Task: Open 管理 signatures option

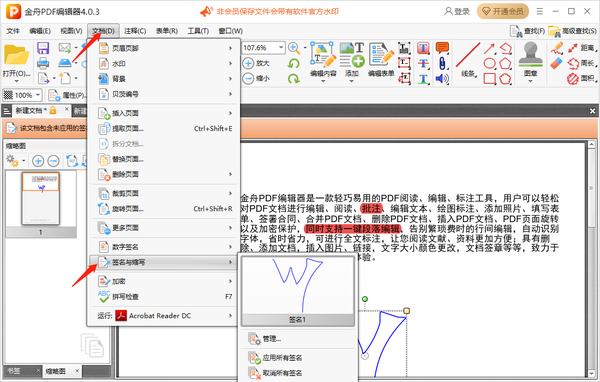Action: tap(297, 339)
